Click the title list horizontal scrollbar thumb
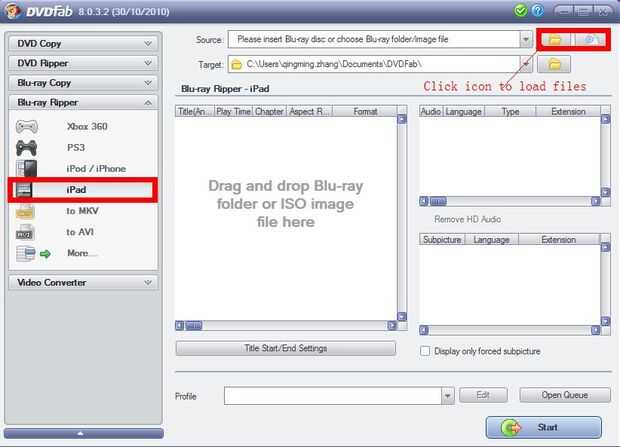 tap(194, 326)
